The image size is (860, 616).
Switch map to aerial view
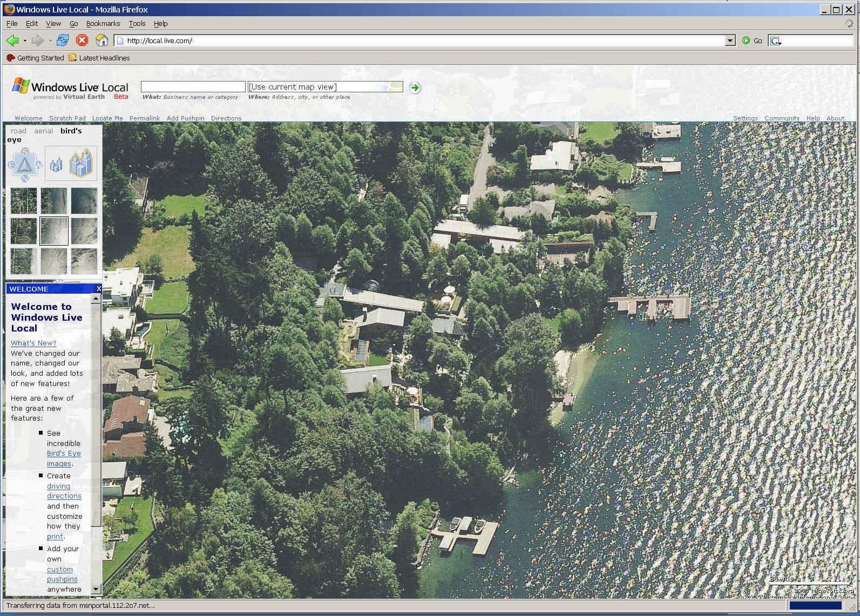[x=43, y=131]
